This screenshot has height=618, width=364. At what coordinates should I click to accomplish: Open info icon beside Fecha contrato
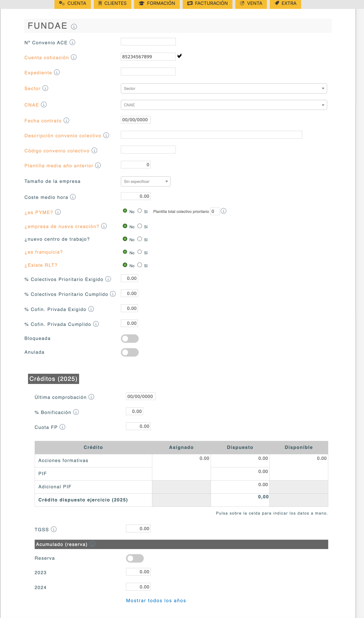66,120
